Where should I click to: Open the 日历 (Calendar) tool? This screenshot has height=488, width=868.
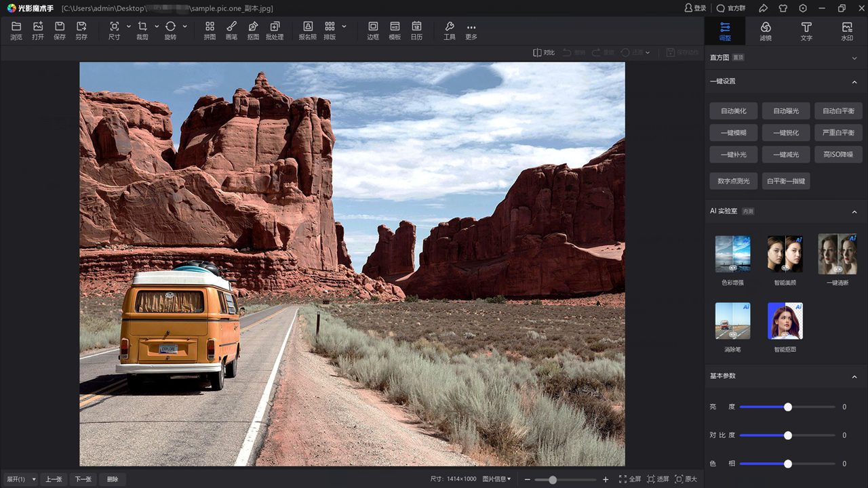[x=416, y=30]
